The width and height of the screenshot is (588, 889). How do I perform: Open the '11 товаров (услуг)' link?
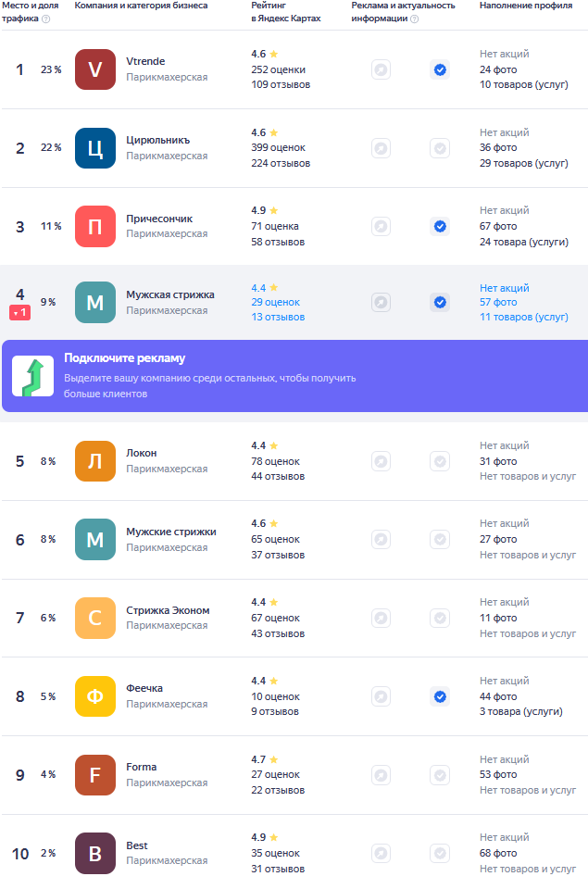click(x=524, y=317)
